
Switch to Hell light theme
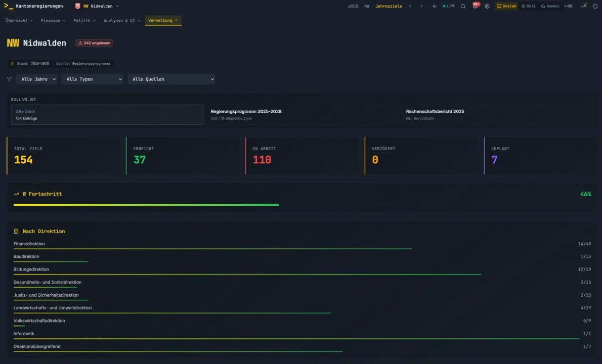(528, 6)
